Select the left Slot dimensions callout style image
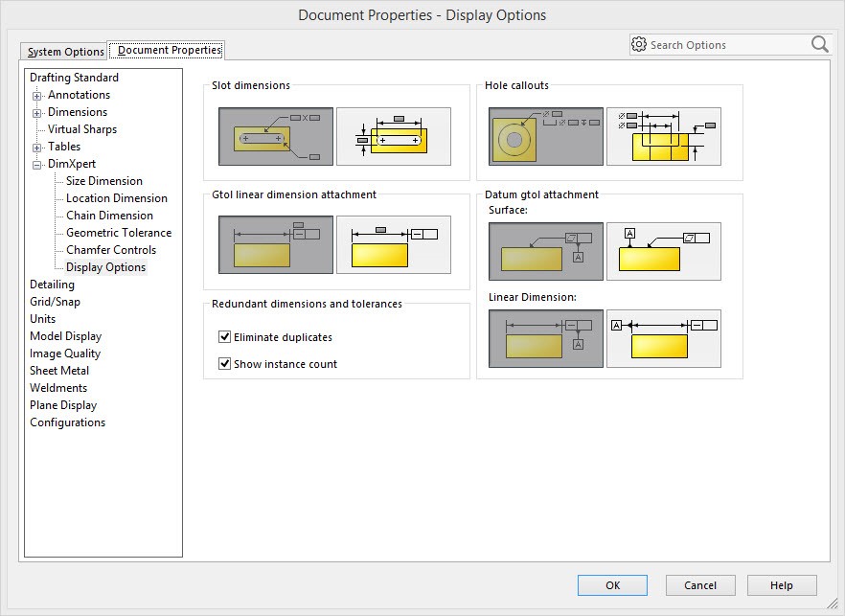845x616 pixels. pyautogui.click(x=276, y=136)
